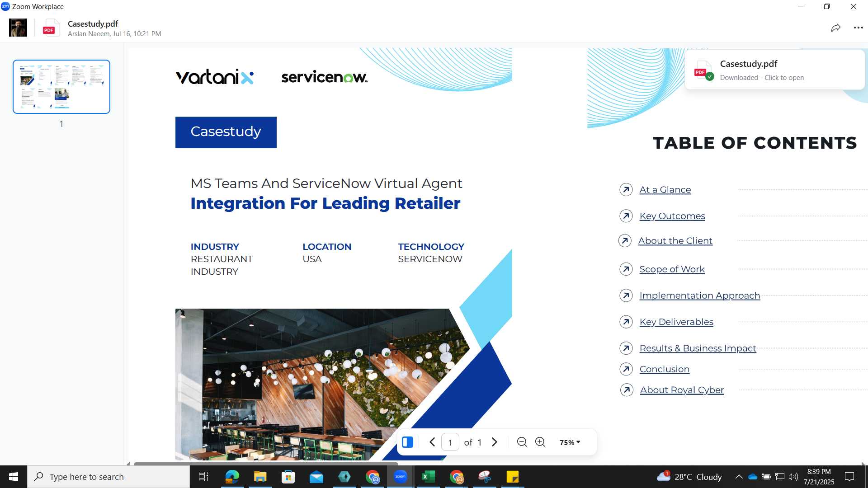Click the Zoom taskbar icon
This screenshot has height=488, width=868.
click(x=400, y=477)
